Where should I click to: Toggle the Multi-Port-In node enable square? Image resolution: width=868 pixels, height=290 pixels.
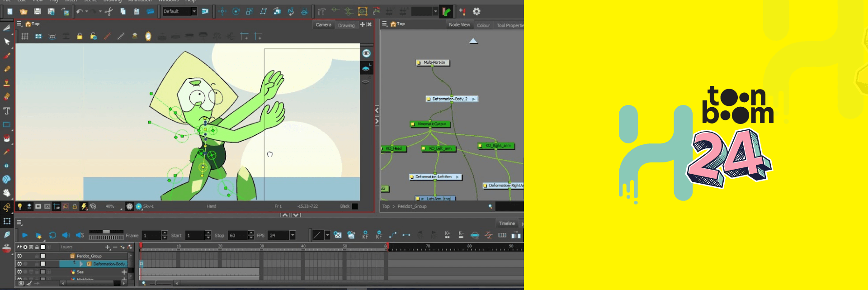point(419,62)
